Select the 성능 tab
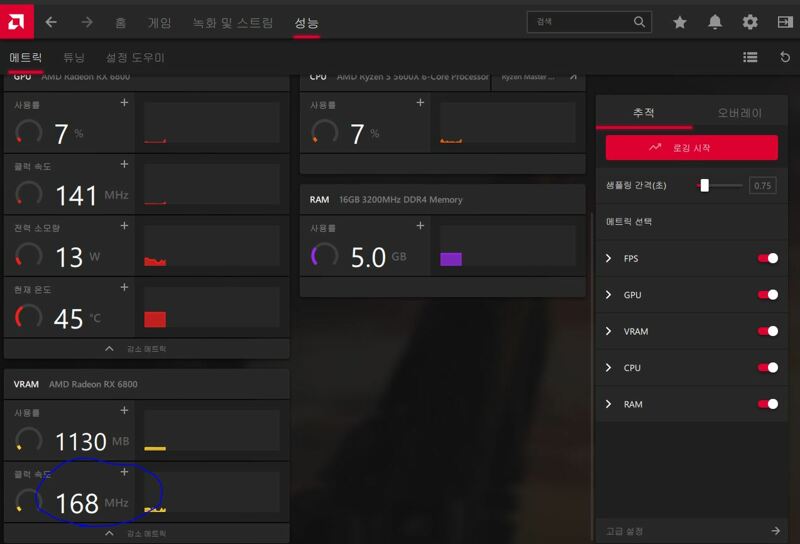The width and height of the screenshot is (800, 544). tap(306, 22)
